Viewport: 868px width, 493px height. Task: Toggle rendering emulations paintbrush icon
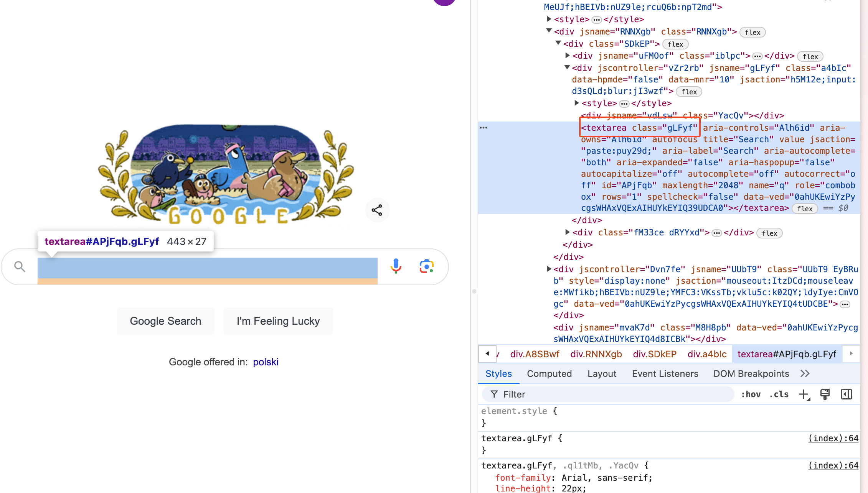pos(825,394)
